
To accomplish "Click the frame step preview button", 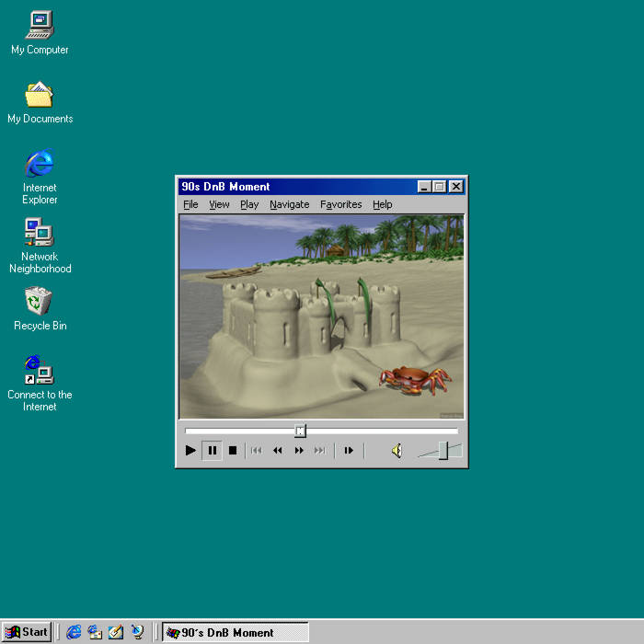I will coord(349,451).
